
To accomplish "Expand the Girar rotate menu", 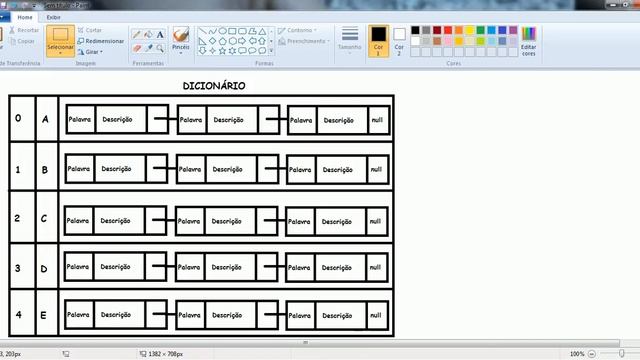I will tap(90, 52).
